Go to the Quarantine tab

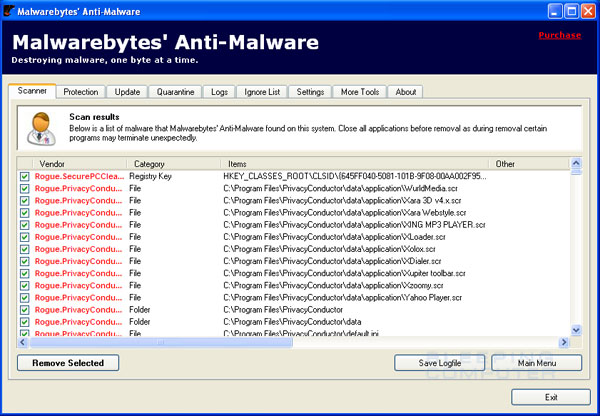pyautogui.click(x=175, y=92)
